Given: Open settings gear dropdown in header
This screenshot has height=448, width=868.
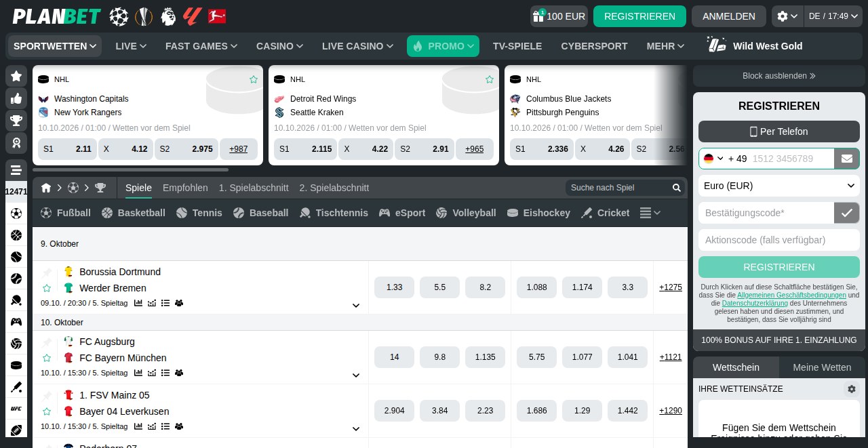Looking at the screenshot, I should (x=787, y=16).
